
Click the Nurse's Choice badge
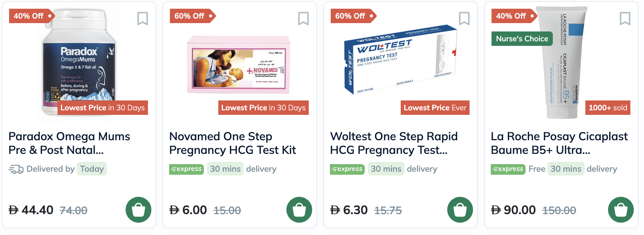(x=522, y=39)
